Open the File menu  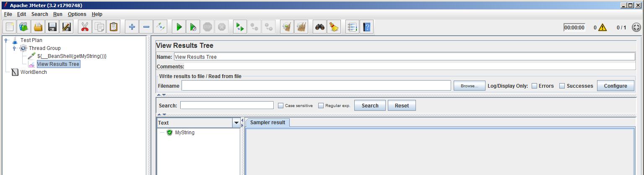tap(8, 14)
